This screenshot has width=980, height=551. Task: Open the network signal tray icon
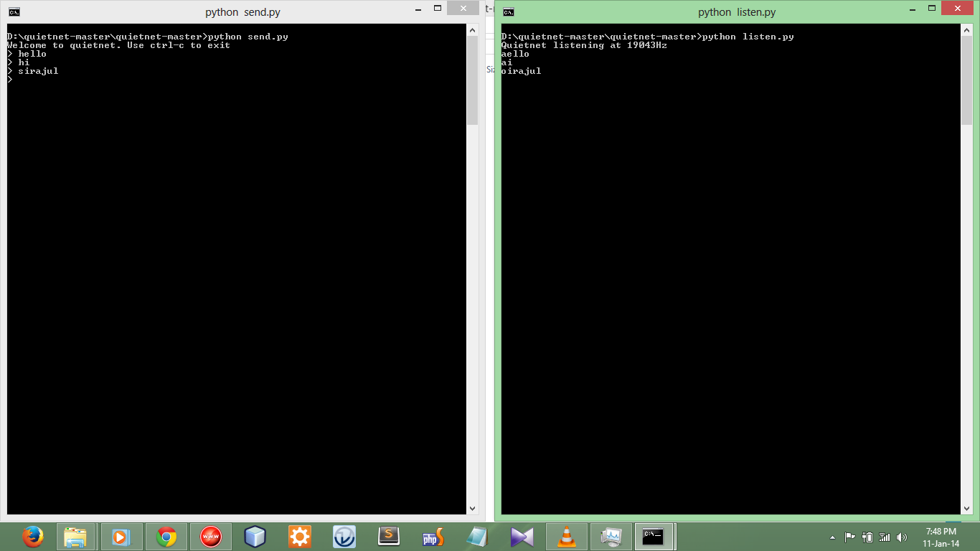click(885, 537)
